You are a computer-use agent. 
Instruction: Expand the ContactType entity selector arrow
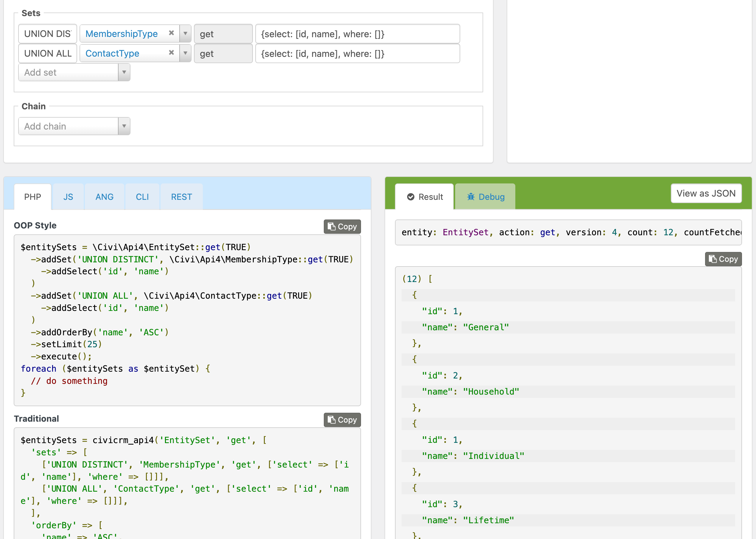tap(185, 53)
